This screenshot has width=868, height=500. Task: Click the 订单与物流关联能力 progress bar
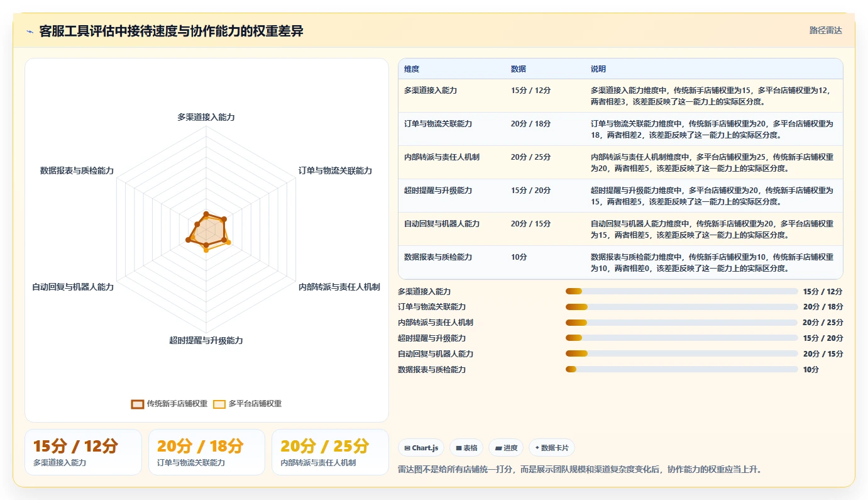tap(681, 307)
